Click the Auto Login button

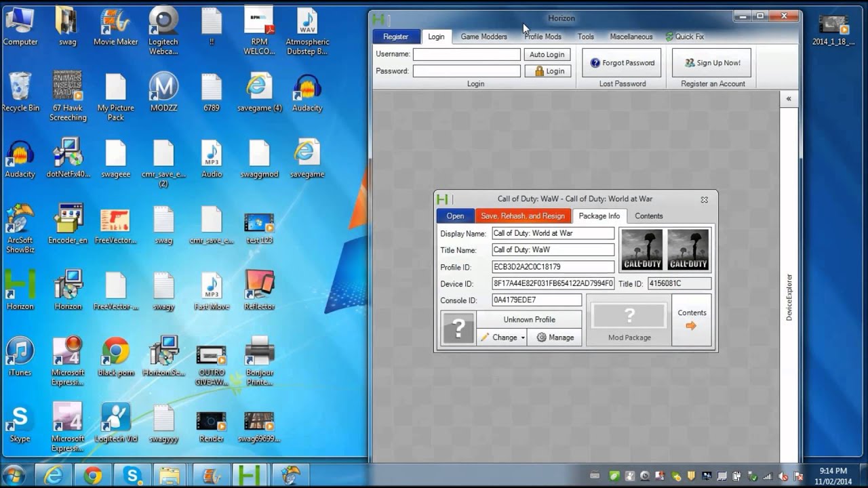547,54
